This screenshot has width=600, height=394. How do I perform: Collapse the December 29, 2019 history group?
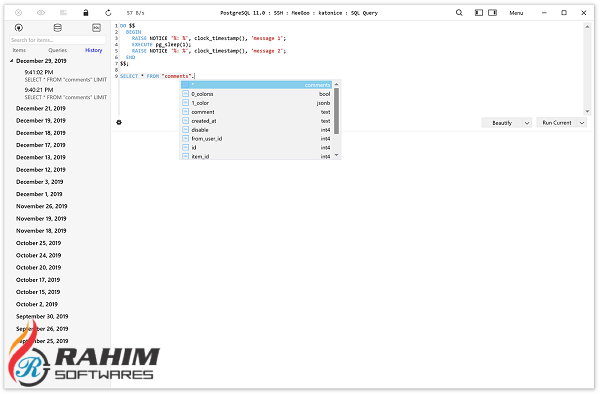click(12, 61)
